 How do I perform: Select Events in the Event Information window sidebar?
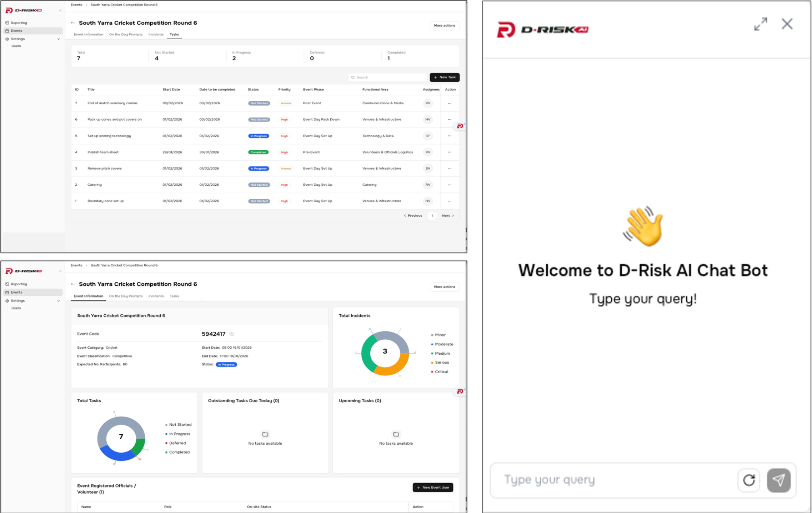click(33, 292)
